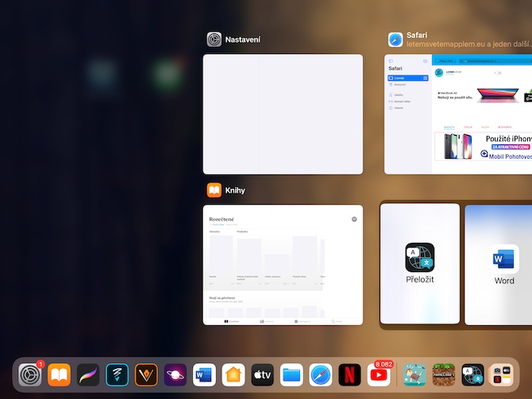Open the Files app in the dock

tap(291, 375)
